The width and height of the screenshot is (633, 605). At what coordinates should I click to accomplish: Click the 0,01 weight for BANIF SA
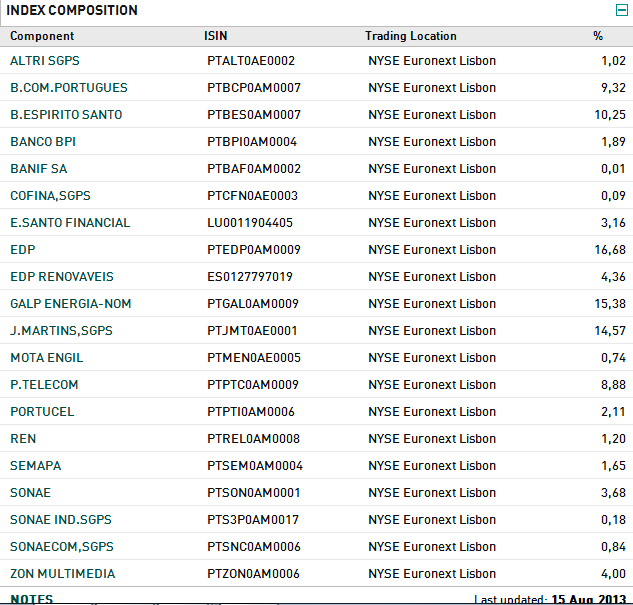coord(613,169)
